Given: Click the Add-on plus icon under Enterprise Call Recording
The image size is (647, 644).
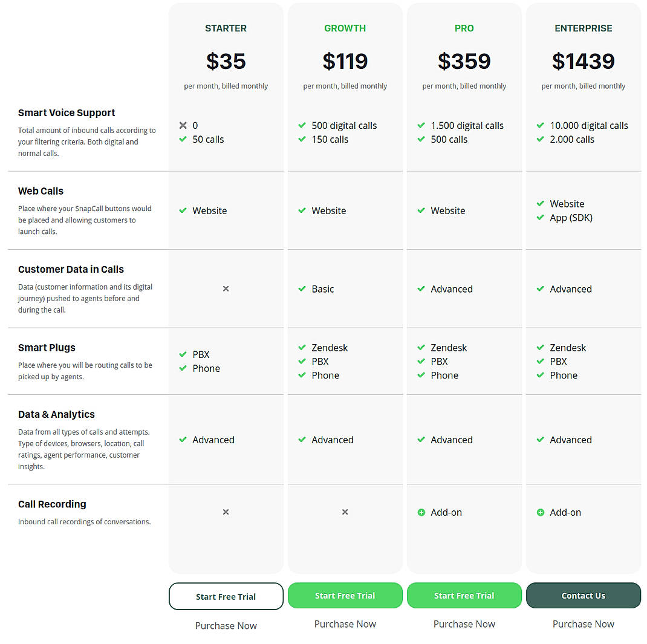Looking at the screenshot, I should [540, 512].
